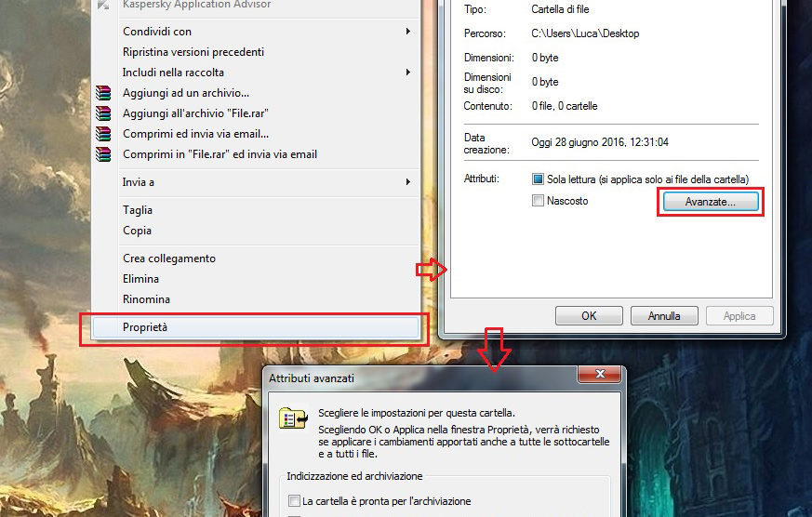Select Taglia from the context menu
Screen dimensions: 812x517
255,210
